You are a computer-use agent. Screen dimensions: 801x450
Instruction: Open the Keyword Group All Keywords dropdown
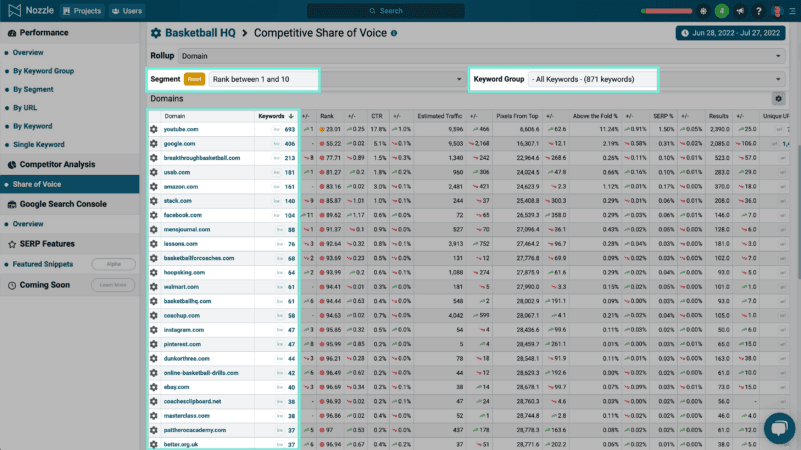click(x=656, y=79)
